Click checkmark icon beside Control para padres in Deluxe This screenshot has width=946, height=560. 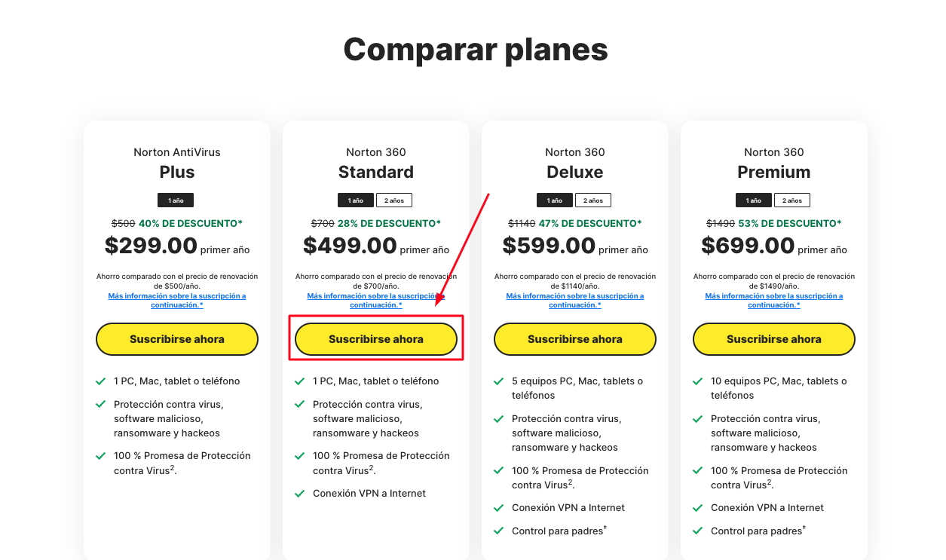pyautogui.click(x=498, y=531)
